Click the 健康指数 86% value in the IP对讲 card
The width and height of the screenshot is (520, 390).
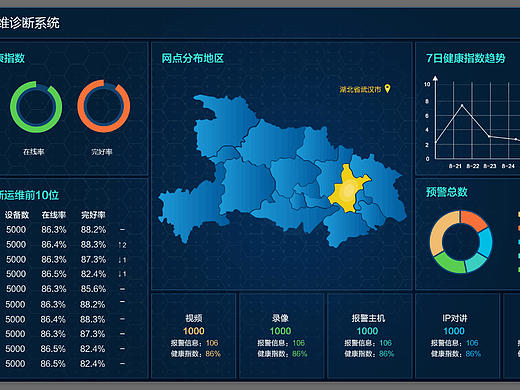point(473,354)
